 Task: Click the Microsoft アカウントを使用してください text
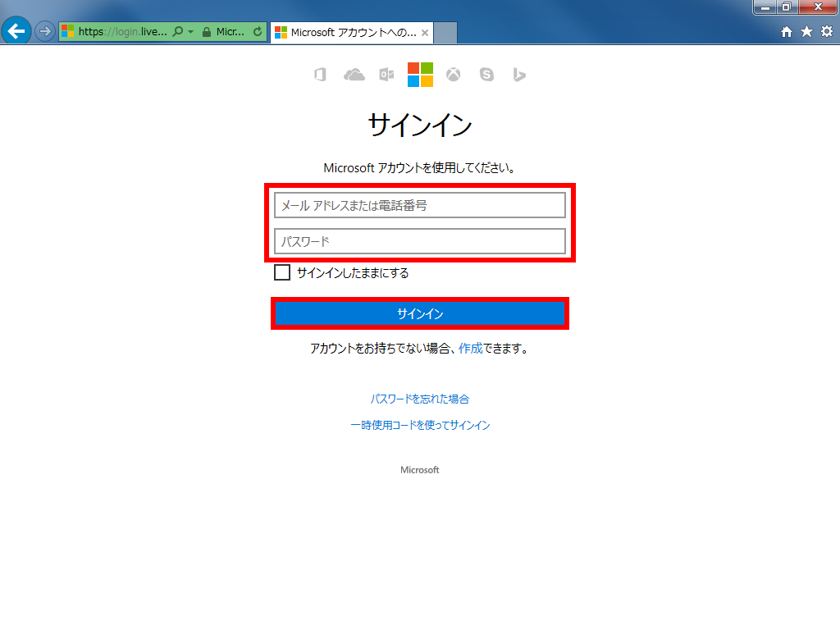[420, 167]
